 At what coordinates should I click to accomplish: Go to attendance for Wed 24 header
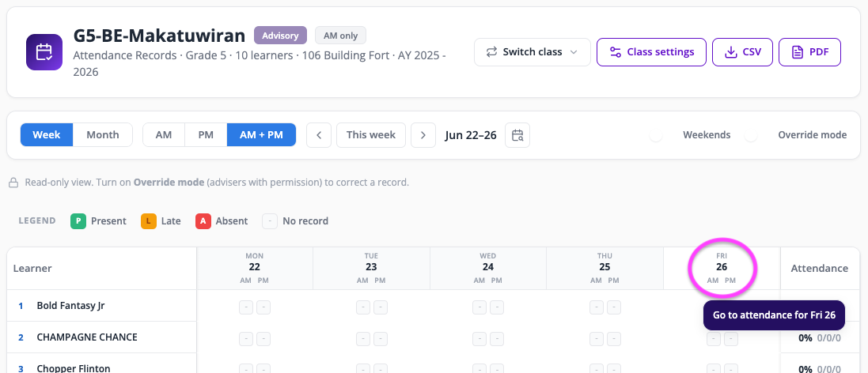coord(487,268)
